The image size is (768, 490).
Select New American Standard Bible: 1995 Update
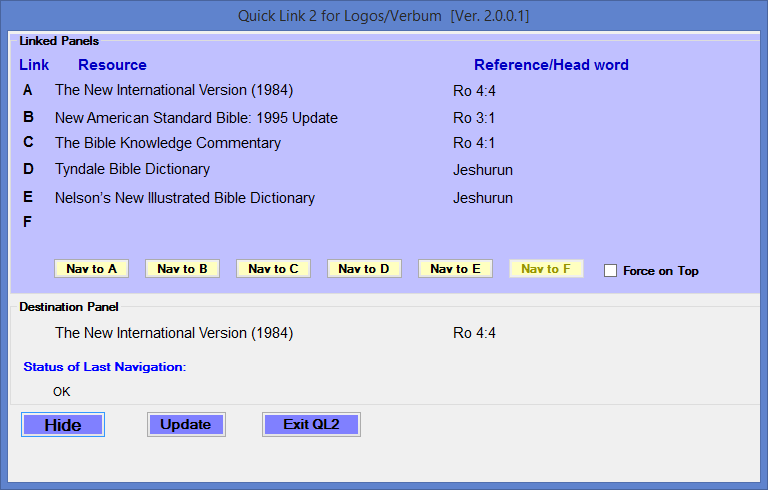coord(196,118)
